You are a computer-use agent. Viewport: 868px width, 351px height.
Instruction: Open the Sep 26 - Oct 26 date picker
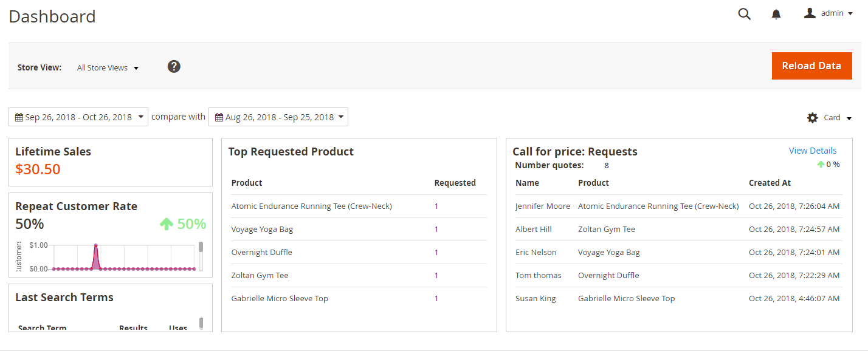(78, 117)
